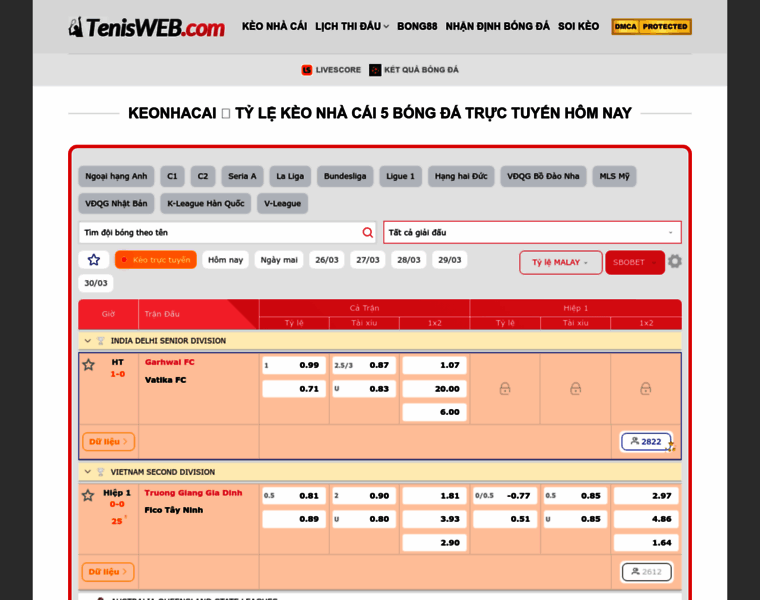The image size is (760, 600).
Task: Click the 2822 viewers badge
Action: [647, 442]
